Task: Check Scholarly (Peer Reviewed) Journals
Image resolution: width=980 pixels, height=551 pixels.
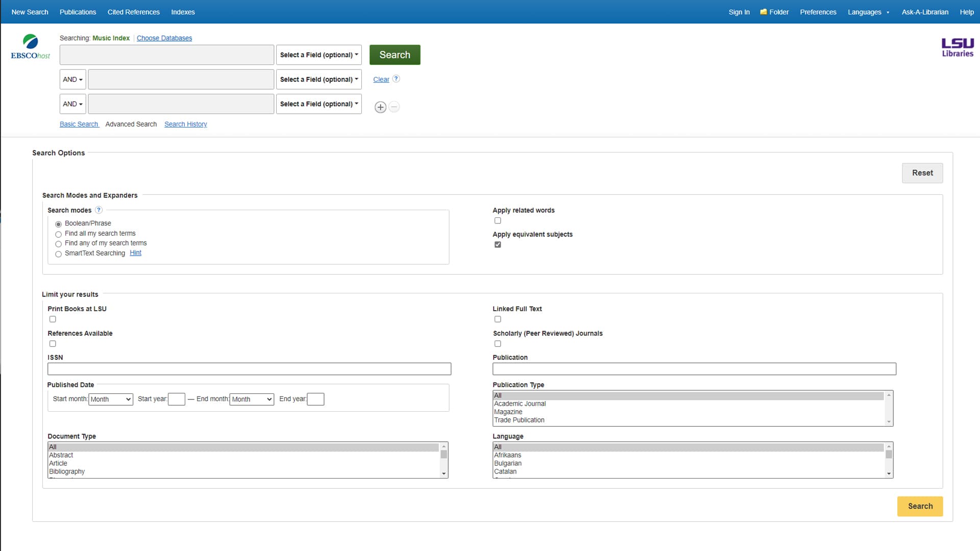Action: [x=498, y=343]
